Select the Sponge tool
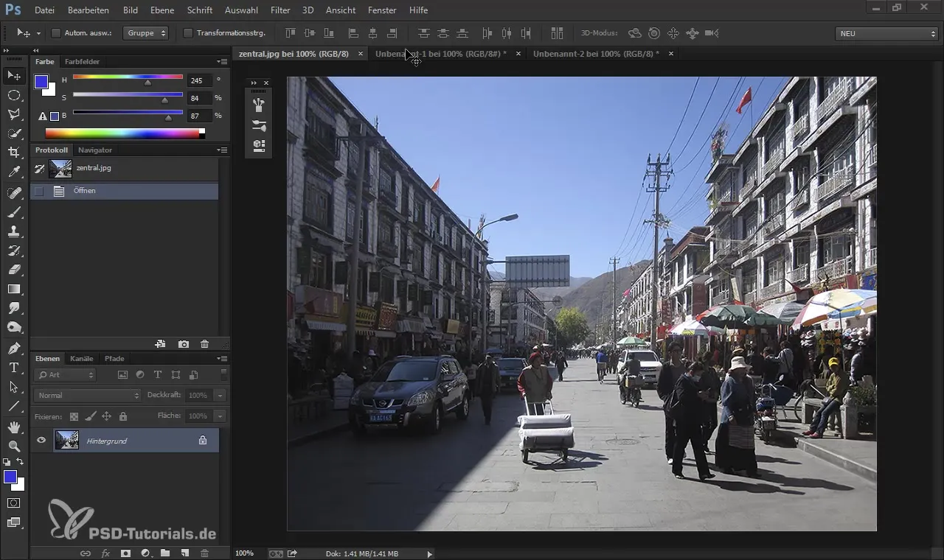This screenshot has height=560, width=944. [x=14, y=327]
